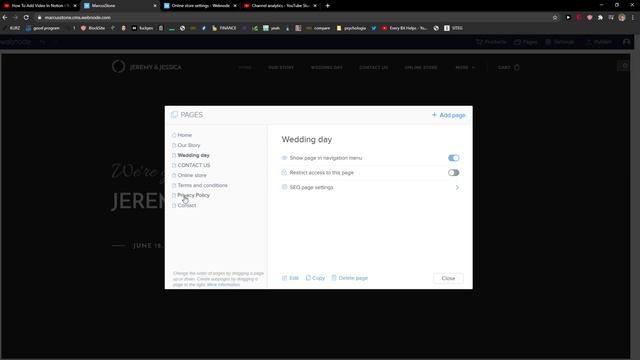
Task: Switch to How To Add Video browser tab
Action: click(x=40, y=6)
